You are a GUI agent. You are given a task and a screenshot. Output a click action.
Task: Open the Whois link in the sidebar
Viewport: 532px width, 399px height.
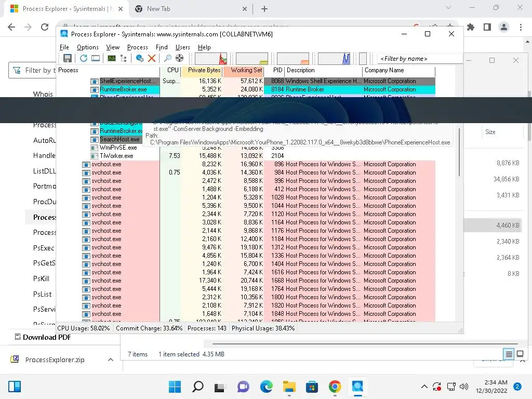[43, 94]
